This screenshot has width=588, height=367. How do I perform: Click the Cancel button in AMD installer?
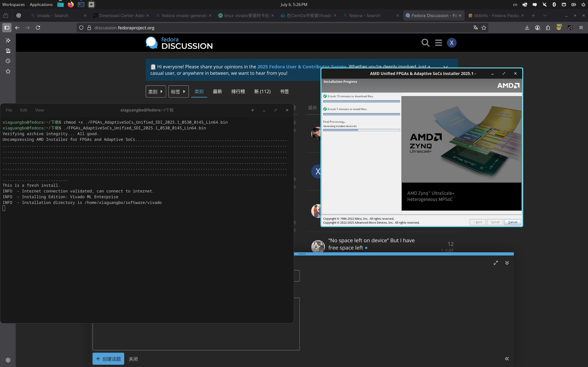(x=512, y=222)
